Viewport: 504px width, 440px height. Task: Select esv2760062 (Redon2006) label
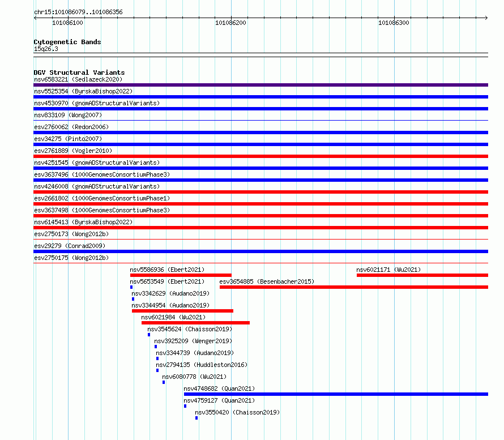(x=71, y=127)
